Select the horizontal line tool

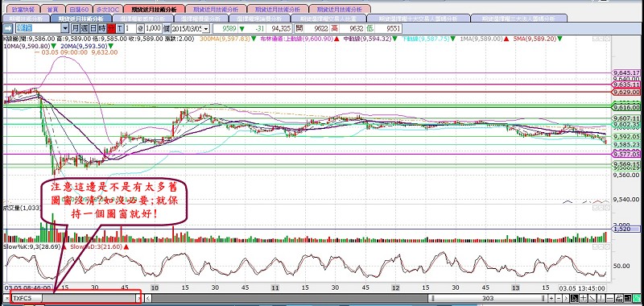click(610, 298)
